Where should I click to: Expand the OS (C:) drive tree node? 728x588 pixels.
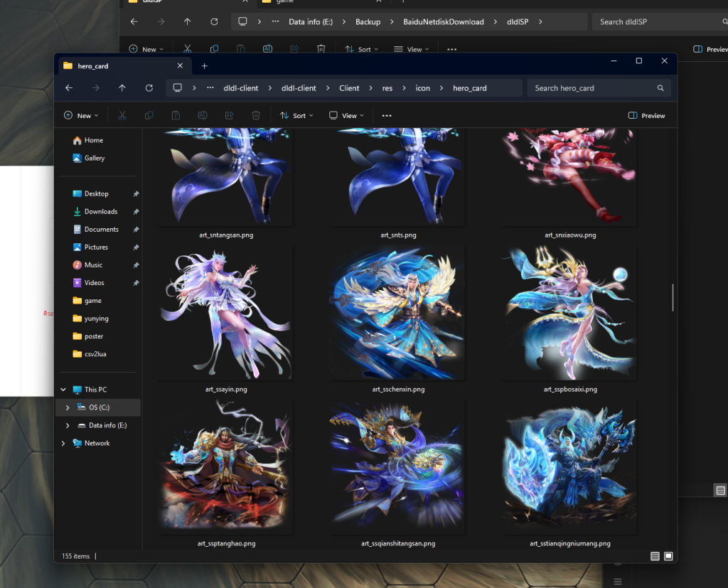(68, 407)
